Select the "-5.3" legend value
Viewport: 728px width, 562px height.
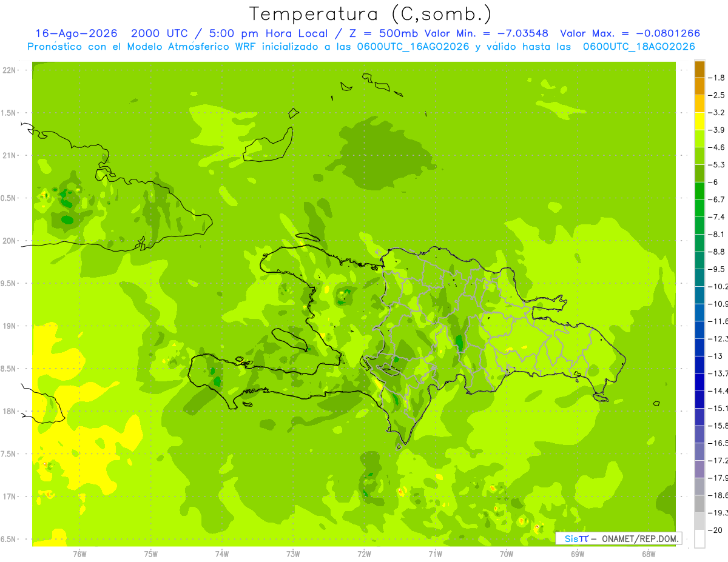(716, 165)
